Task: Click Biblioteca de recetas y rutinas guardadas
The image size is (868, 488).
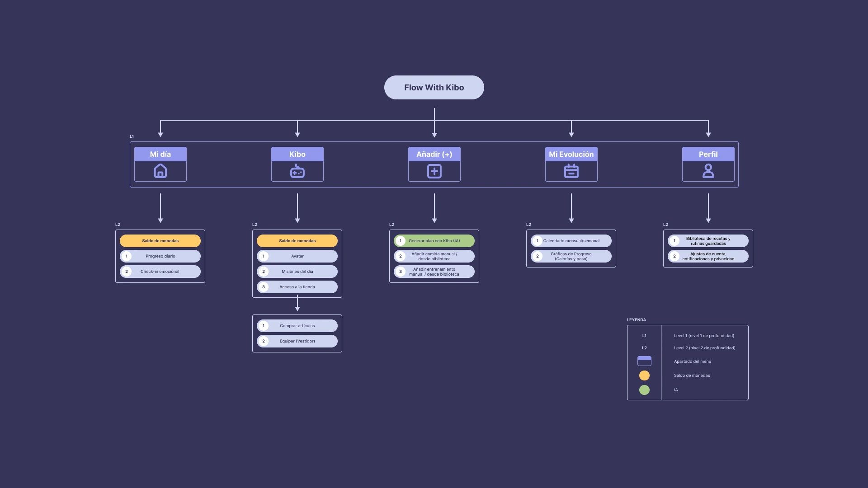Action: point(708,241)
